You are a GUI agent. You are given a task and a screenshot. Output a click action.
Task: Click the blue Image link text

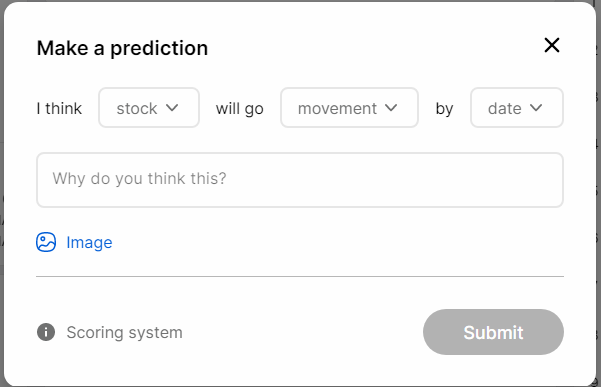point(89,243)
